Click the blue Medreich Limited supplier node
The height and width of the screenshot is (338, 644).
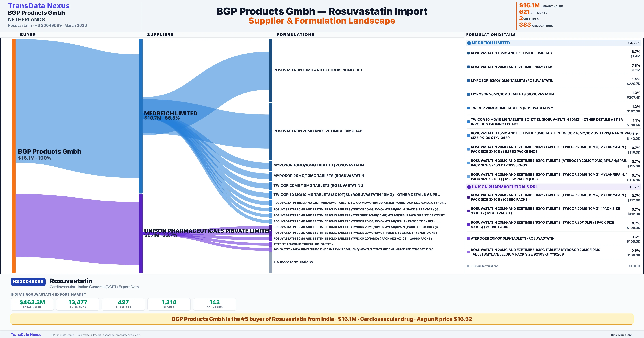click(x=141, y=116)
